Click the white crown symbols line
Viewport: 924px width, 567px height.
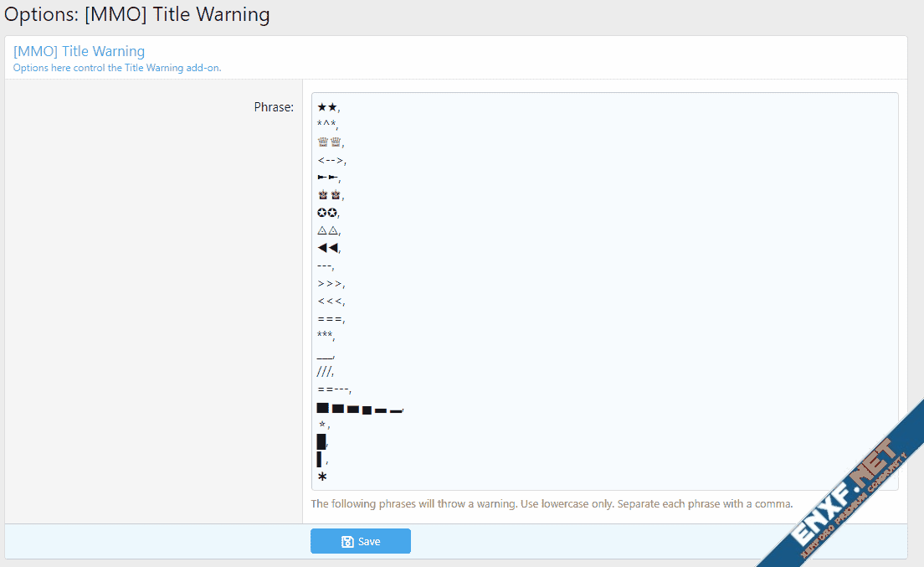(330, 142)
